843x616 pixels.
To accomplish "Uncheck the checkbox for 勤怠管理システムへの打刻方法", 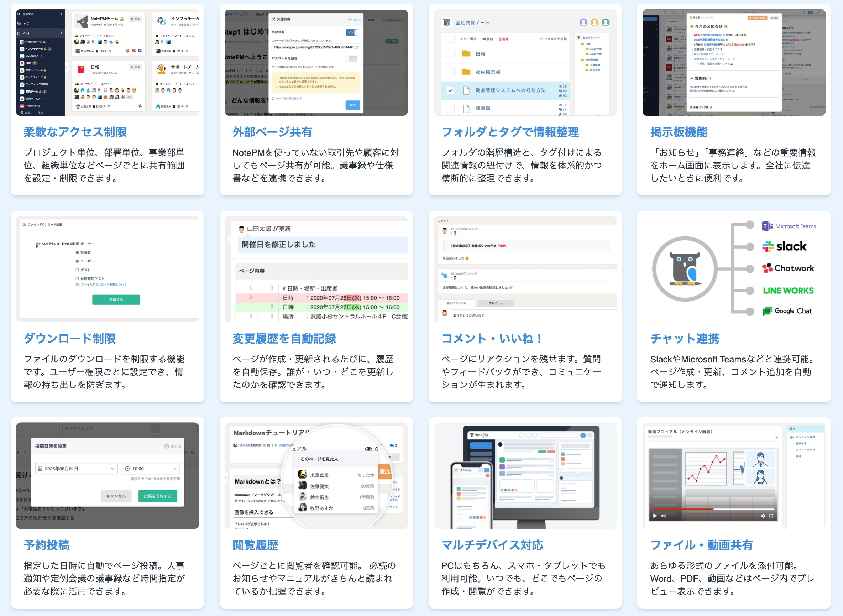I will click(450, 90).
